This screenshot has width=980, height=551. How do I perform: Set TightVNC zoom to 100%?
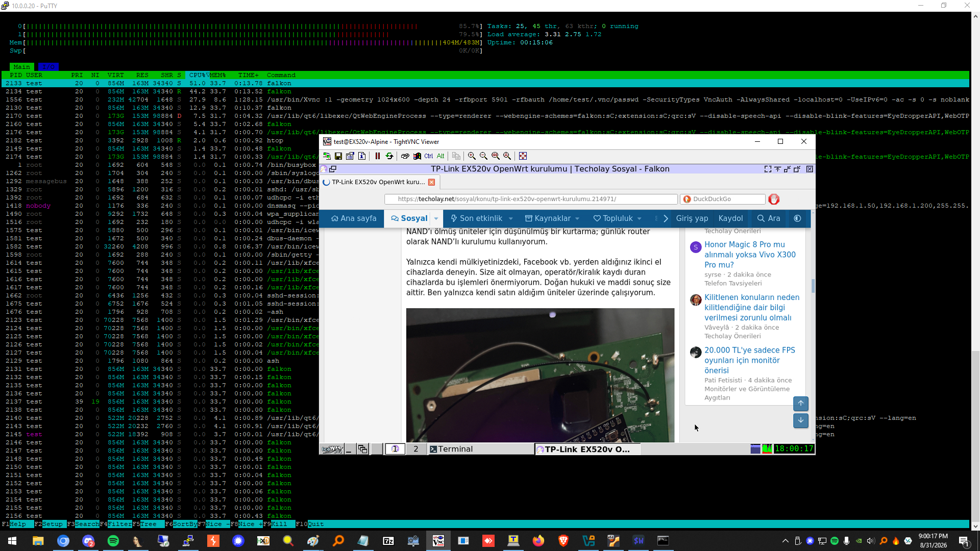point(495,156)
